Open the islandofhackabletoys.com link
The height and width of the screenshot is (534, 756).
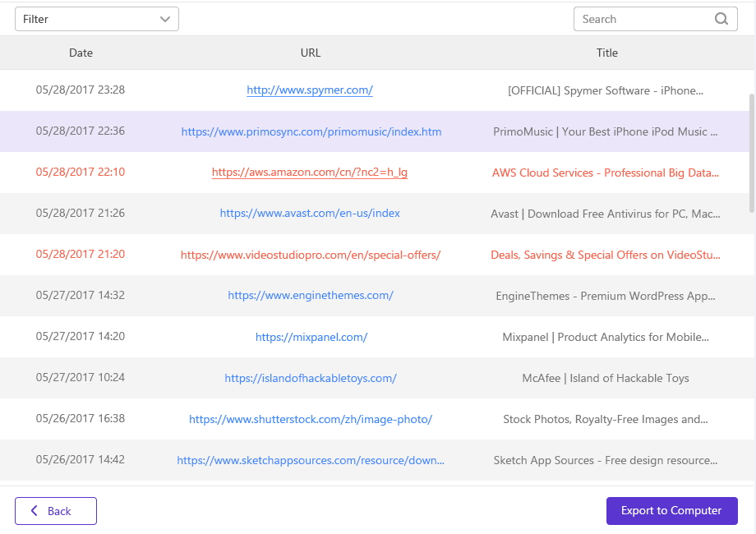[x=311, y=378]
